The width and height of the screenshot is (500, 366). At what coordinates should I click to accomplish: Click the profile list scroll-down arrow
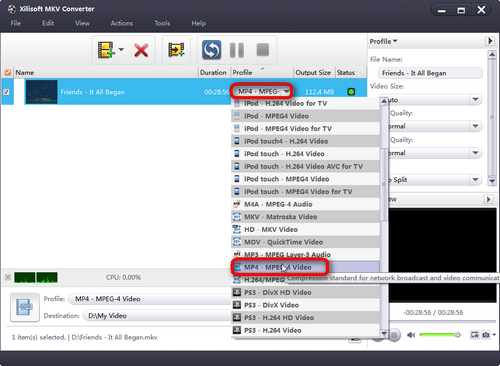coord(384,333)
